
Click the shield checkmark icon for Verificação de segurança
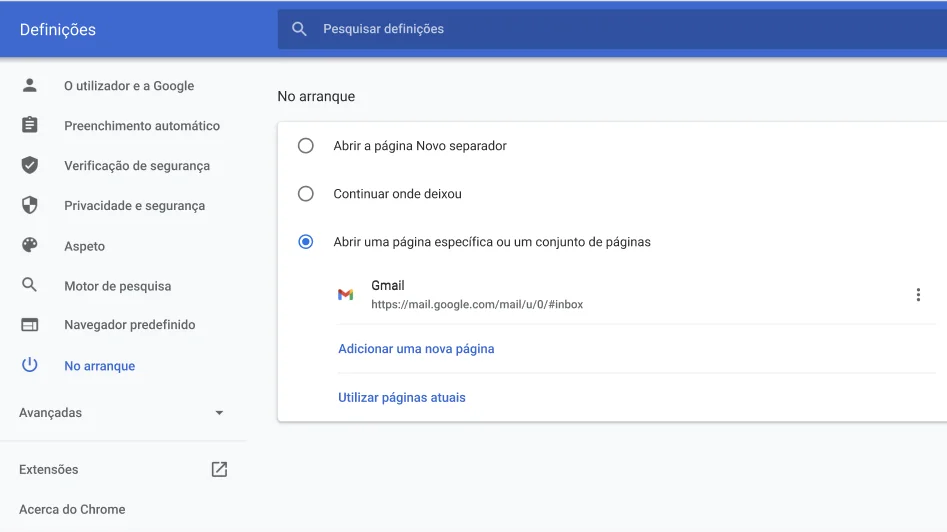pyautogui.click(x=30, y=166)
